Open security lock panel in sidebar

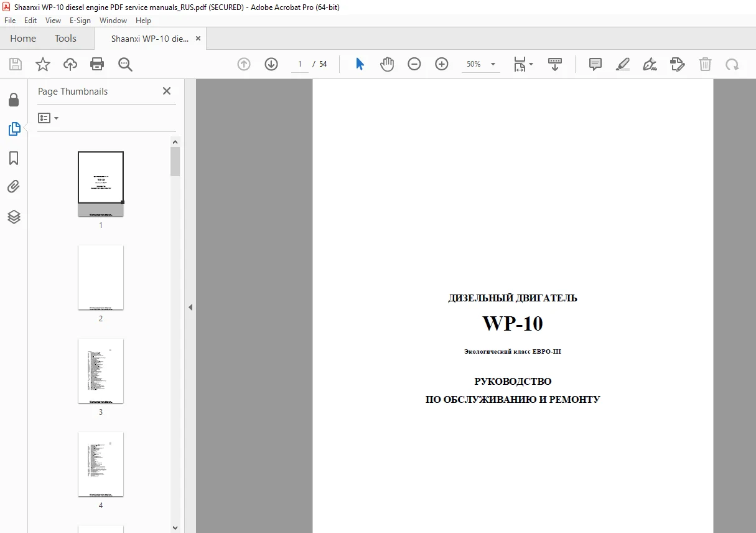14,100
